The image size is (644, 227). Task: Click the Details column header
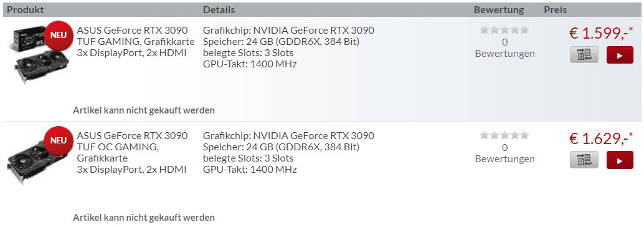pyautogui.click(x=219, y=9)
